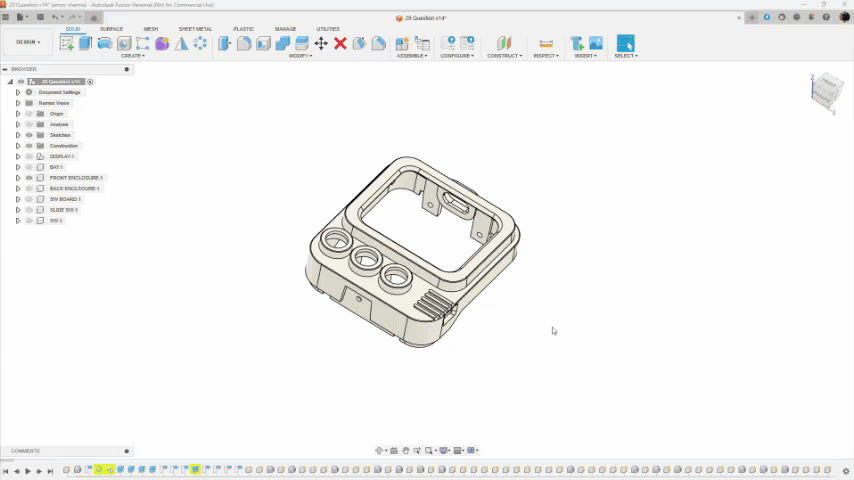Toggle visibility of the Sketches folder

click(x=29, y=135)
